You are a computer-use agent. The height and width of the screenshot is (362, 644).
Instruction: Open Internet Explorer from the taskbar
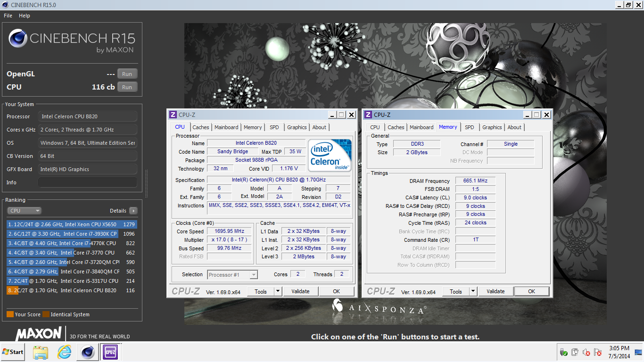[x=64, y=352]
